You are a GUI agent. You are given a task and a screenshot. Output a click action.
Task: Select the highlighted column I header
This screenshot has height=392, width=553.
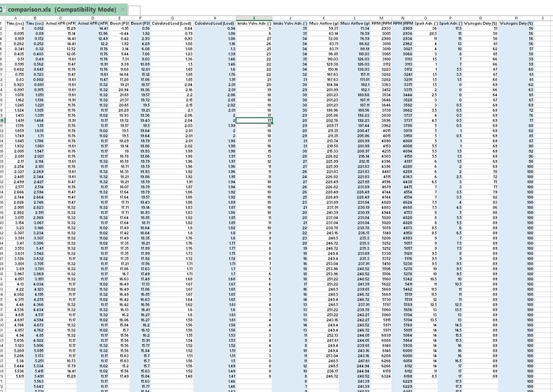click(x=254, y=18)
